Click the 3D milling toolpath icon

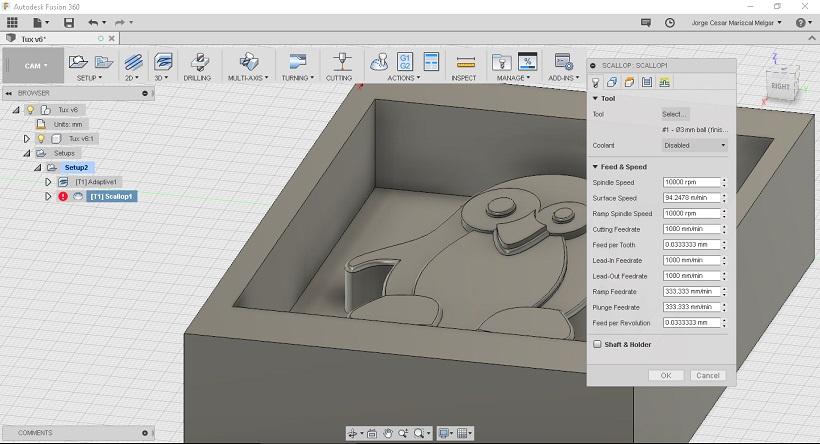click(x=163, y=62)
